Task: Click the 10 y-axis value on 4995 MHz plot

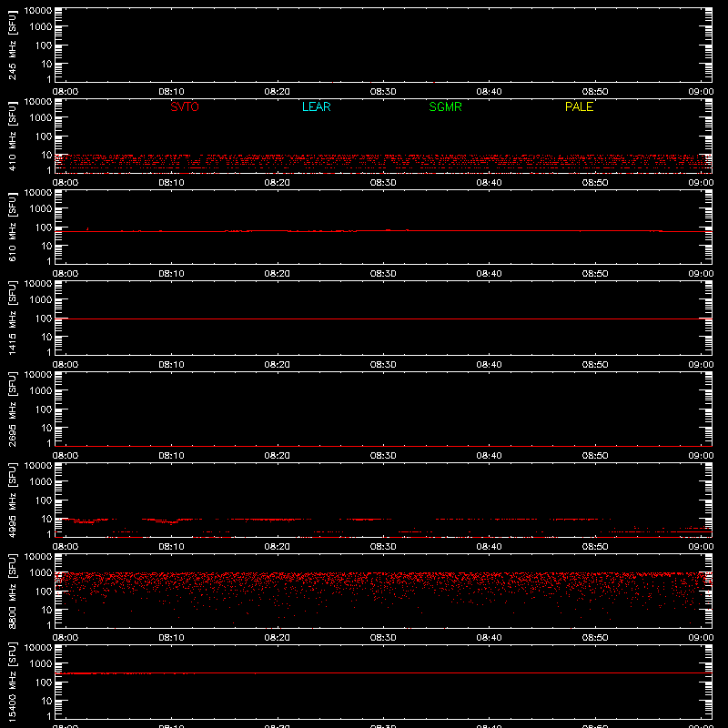Action: tap(46, 519)
